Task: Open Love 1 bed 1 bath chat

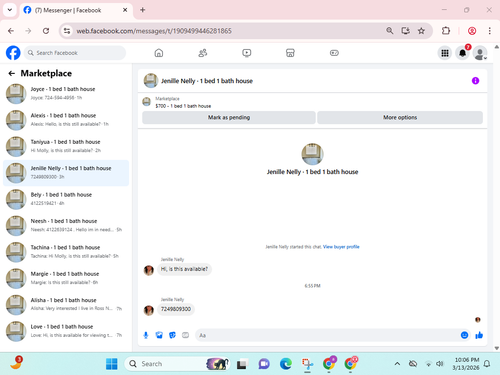Action: (66, 331)
